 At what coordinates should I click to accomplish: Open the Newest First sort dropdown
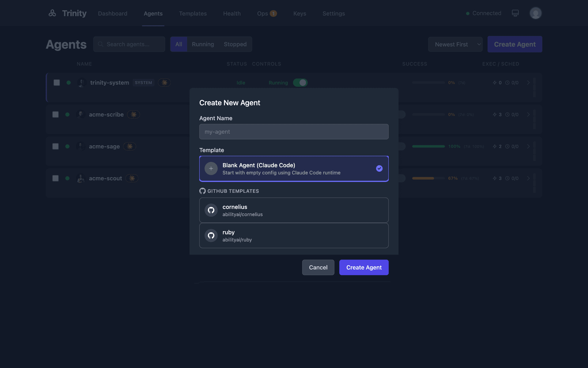pyautogui.click(x=455, y=44)
